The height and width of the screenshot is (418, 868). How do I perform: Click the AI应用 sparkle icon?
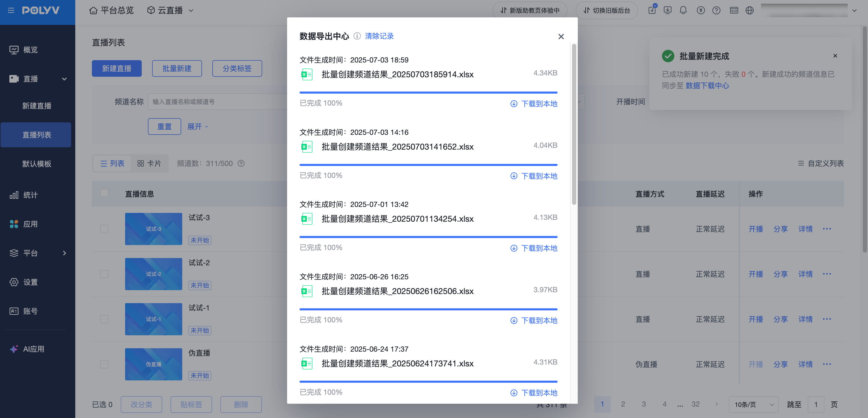click(14, 349)
